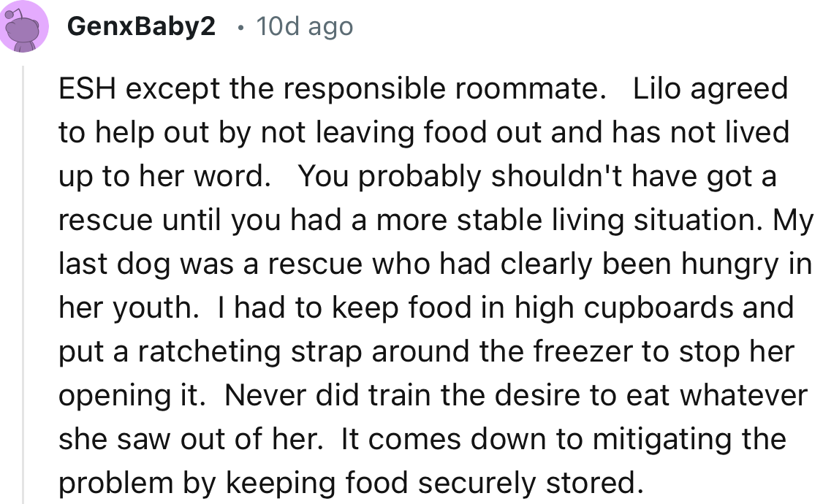Click the bold GenxBaby2 username text
The image size is (823, 504).
click(x=142, y=26)
